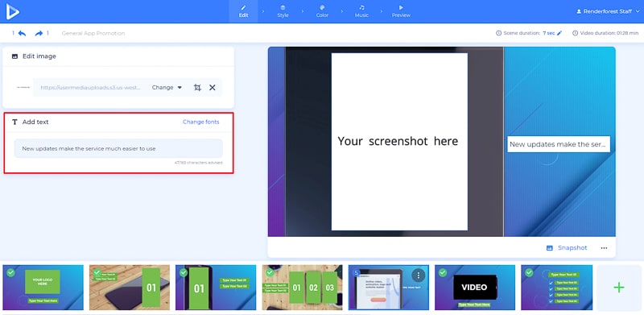Screen dimensions: 644x315
Task: Click the Snapshot button
Action: coord(567,248)
